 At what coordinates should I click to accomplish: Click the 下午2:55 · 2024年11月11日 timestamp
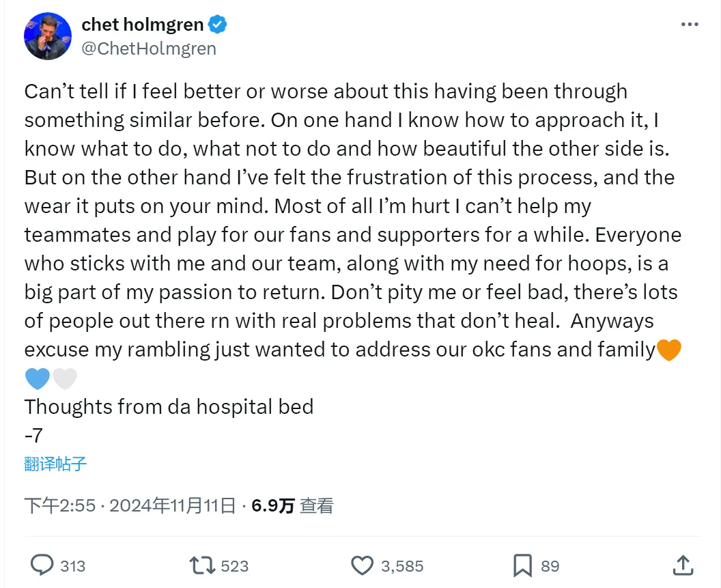pos(130,505)
